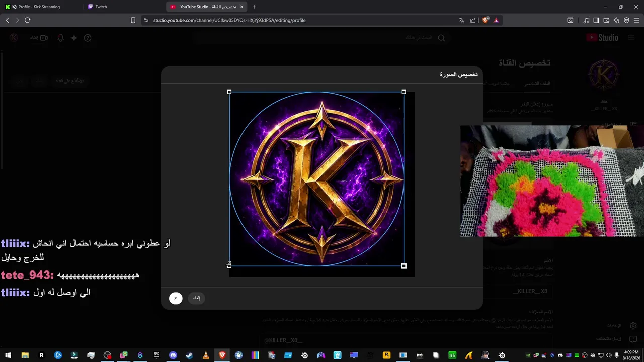Viewport: 644px width, 362px height.
Task: Open Rockstar Games Launcher from taskbar
Action: [x=386, y=355]
